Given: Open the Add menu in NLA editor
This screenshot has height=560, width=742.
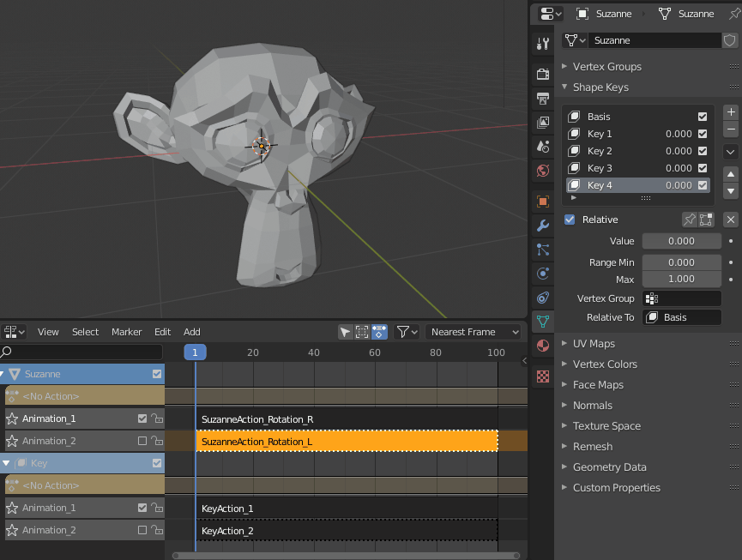Looking at the screenshot, I should point(191,332).
